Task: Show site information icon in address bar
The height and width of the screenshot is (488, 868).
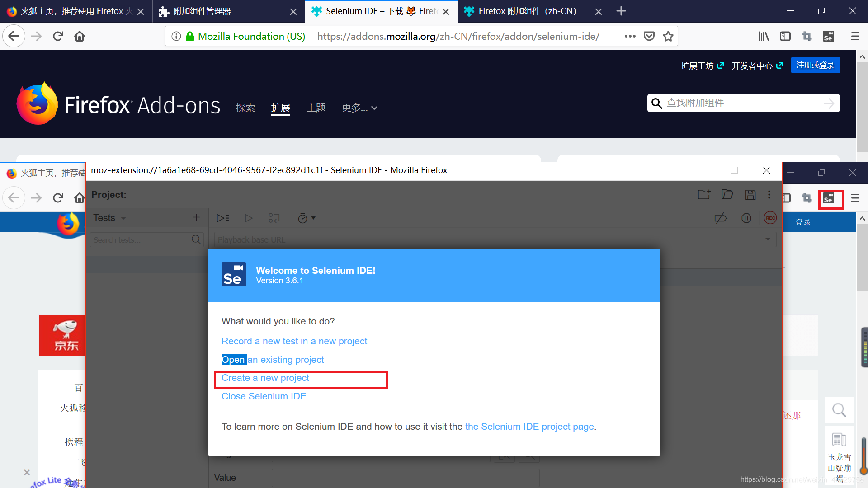Action: click(176, 36)
